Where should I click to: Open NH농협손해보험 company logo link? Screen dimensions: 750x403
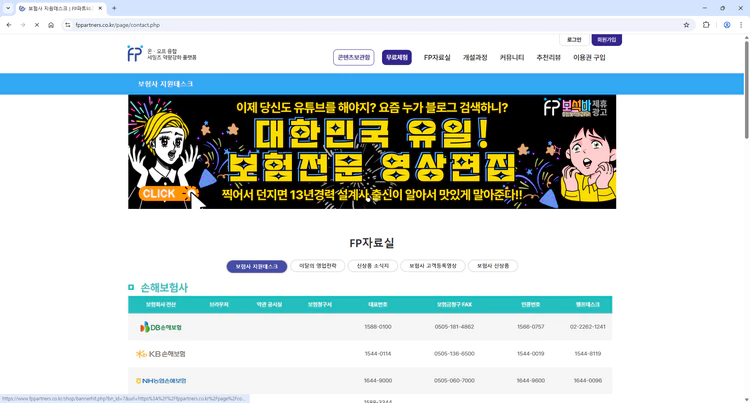(161, 381)
